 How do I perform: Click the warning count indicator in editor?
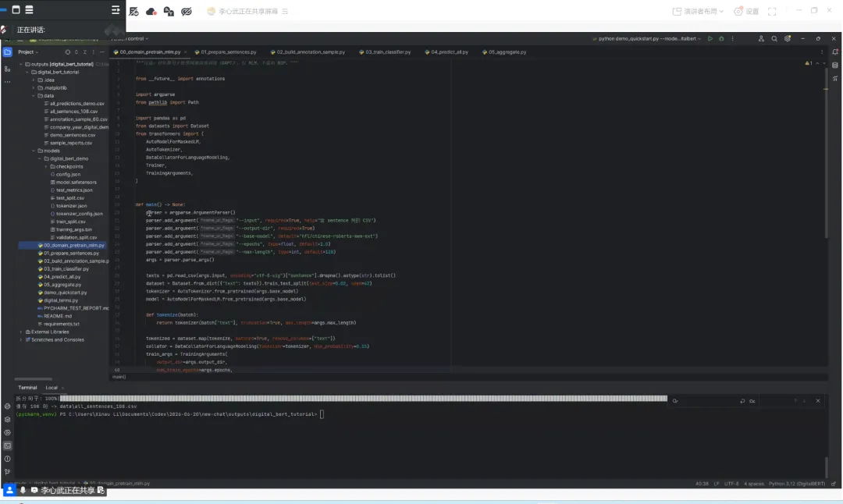[809, 63]
